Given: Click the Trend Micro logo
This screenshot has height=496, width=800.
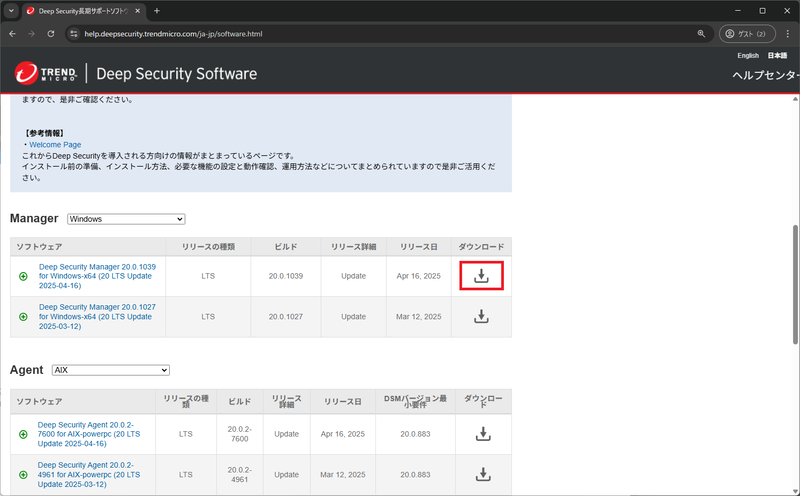Looking at the screenshot, I should point(46,73).
